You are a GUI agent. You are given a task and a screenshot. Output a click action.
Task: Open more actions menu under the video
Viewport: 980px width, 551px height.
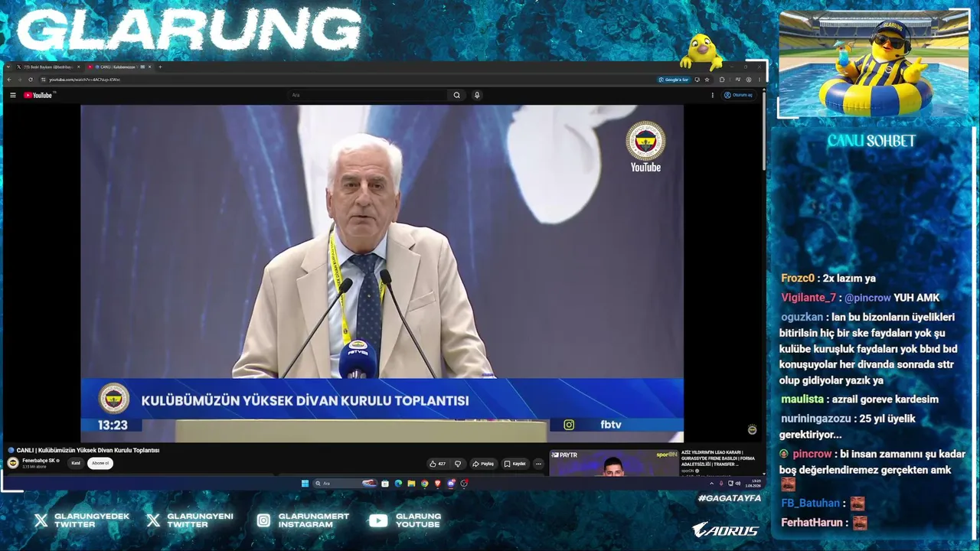[538, 464]
